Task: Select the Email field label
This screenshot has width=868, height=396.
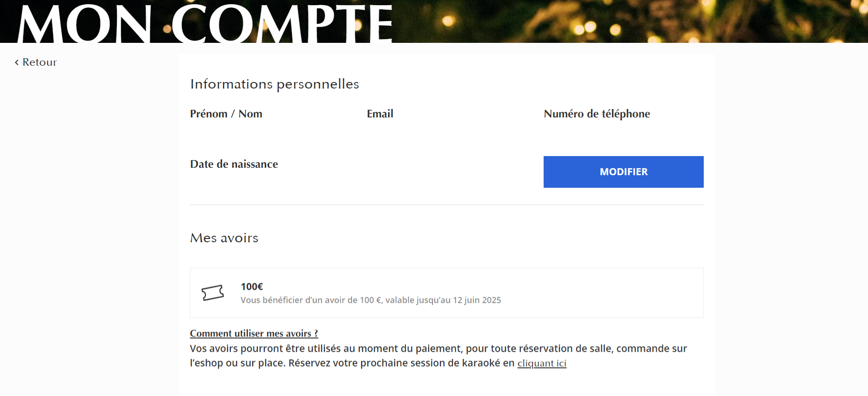Action: [380, 114]
